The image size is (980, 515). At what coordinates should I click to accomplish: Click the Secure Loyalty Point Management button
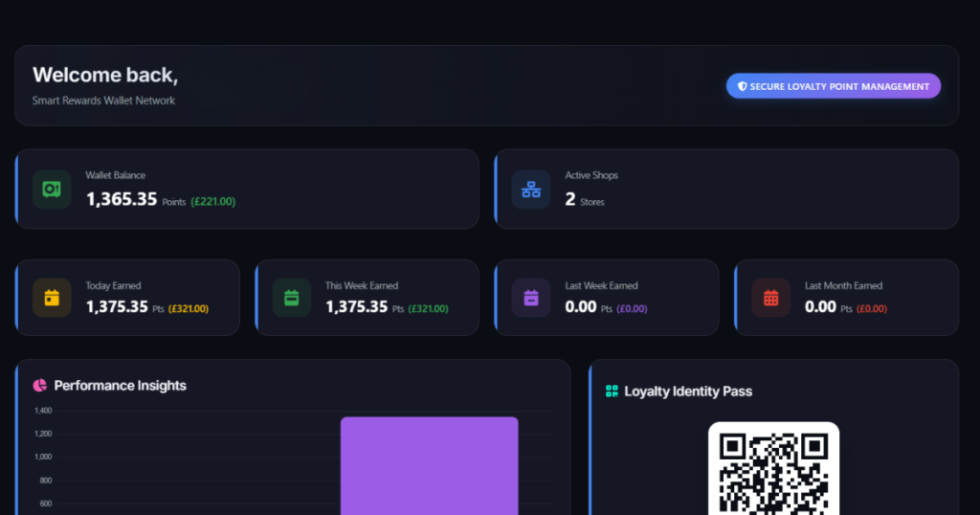pyautogui.click(x=834, y=86)
